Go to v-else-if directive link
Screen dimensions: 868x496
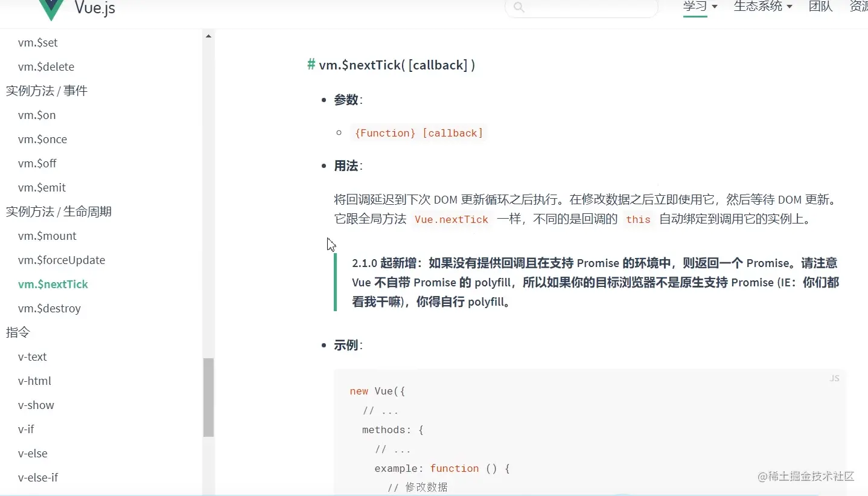point(38,478)
